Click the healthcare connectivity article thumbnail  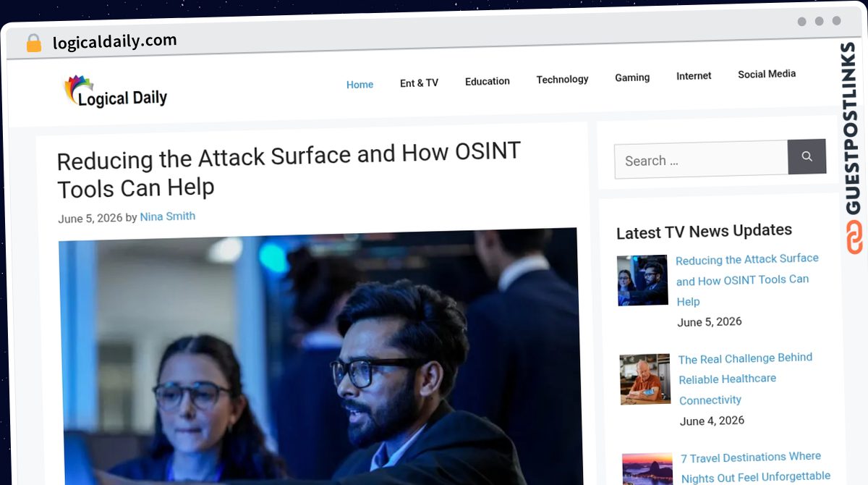tap(645, 379)
